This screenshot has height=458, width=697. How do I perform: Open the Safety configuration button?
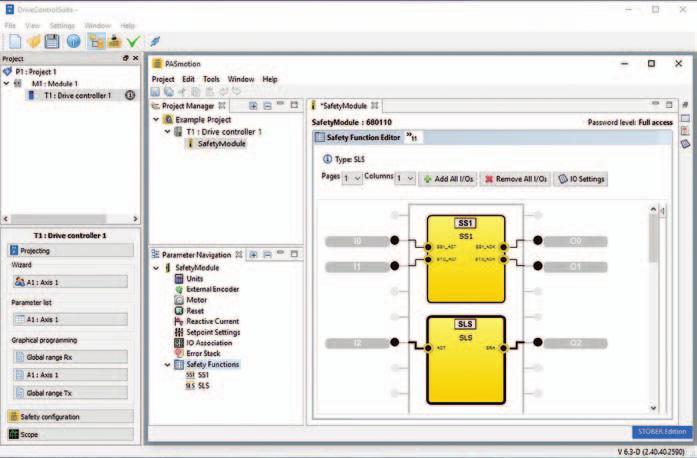tap(70, 417)
